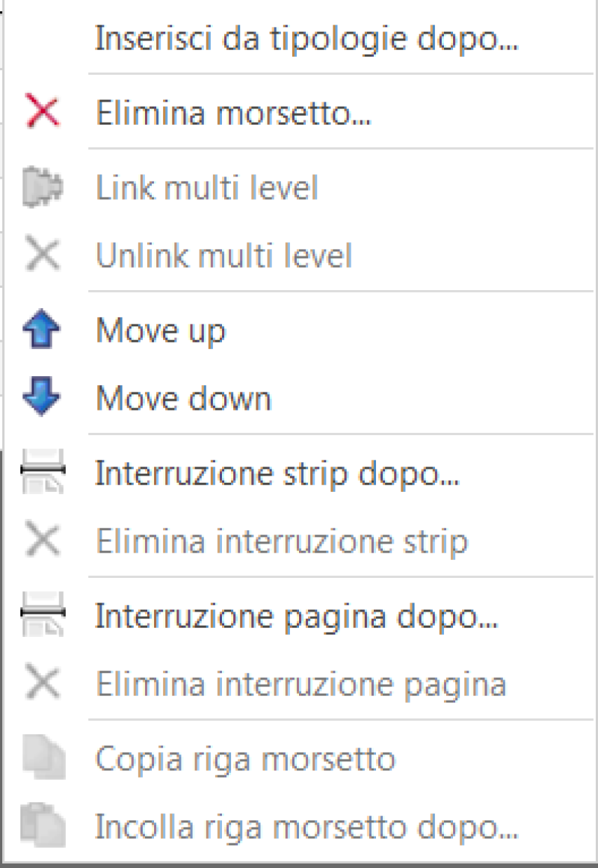Choose Inserisci da tipologie dopo...
The image size is (598, 868).
point(306,39)
